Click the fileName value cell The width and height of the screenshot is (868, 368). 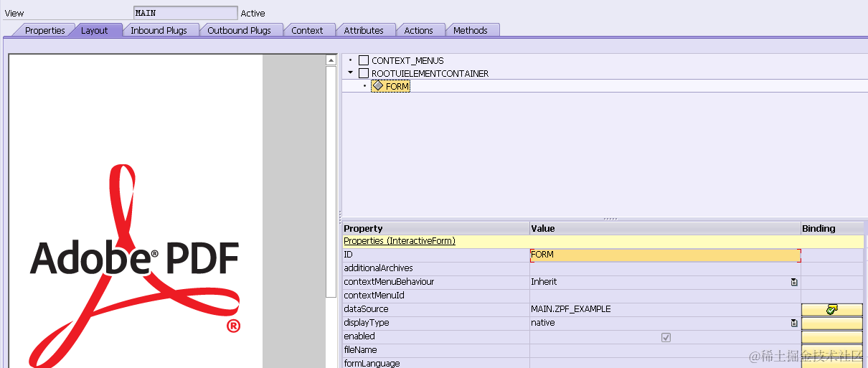click(665, 350)
